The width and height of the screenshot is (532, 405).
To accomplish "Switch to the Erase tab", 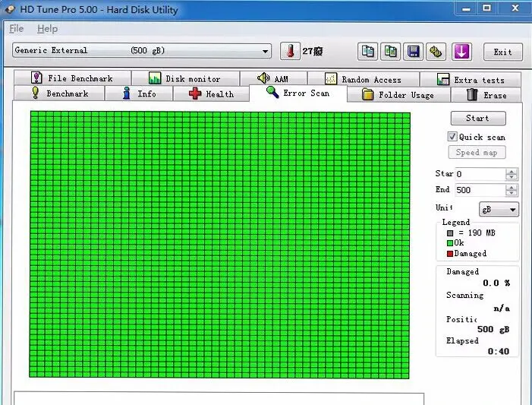I will tap(486, 95).
